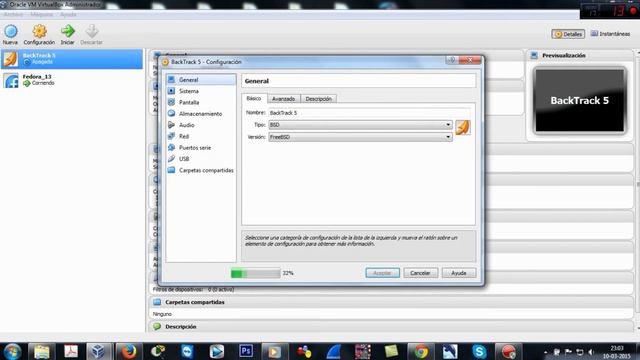Open Skype from the taskbar
Viewport: 640px width, 360px height.
click(x=479, y=351)
